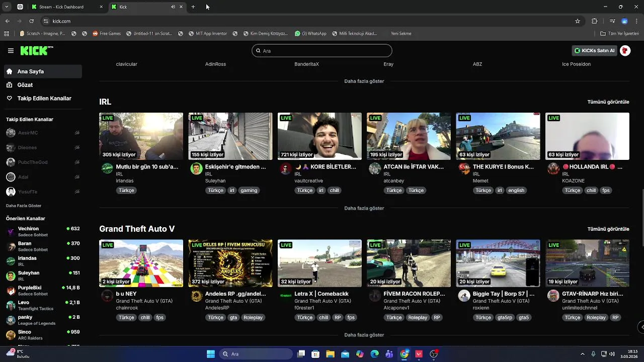This screenshot has height=362, width=644.
Task: Show hidden system tray icons chevron
Action: coord(583,354)
